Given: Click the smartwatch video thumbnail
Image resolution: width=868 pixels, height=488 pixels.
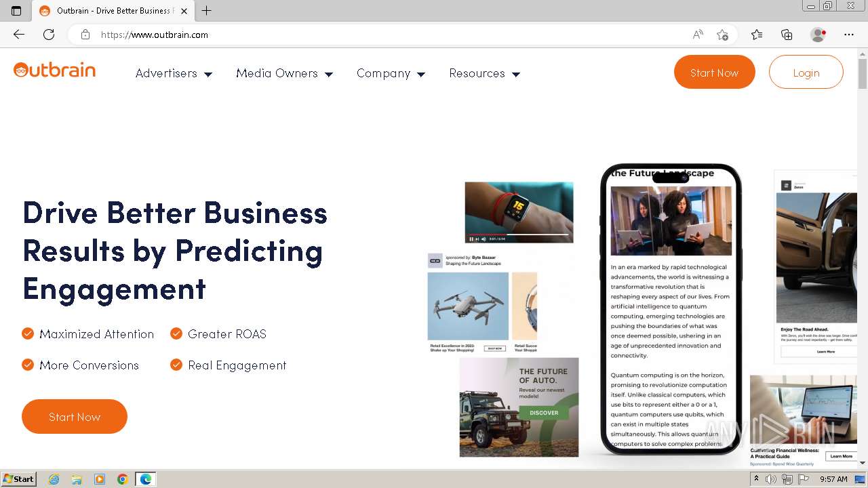Looking at the screenshot, I should [x=519, y=211].
